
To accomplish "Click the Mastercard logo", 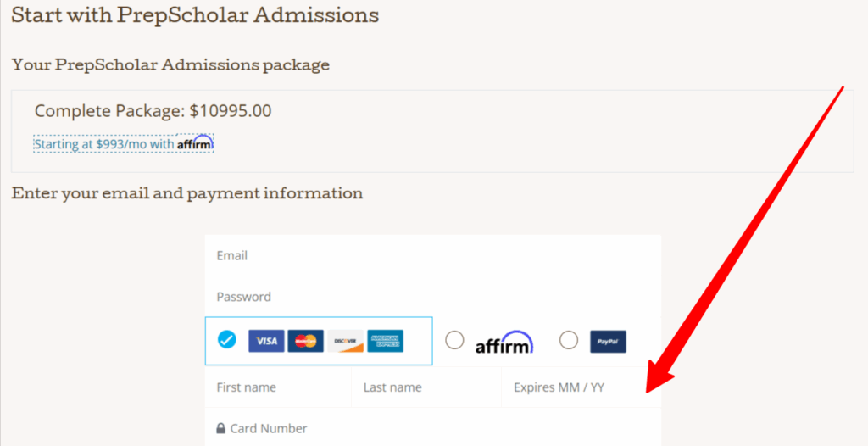I will coord(305,341).
